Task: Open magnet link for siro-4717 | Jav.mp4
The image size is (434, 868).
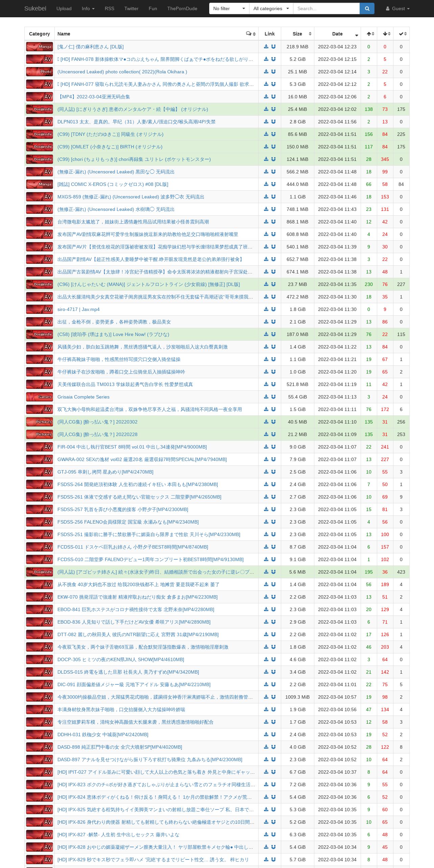Action: pyautogui.click(x=273, y=309)
